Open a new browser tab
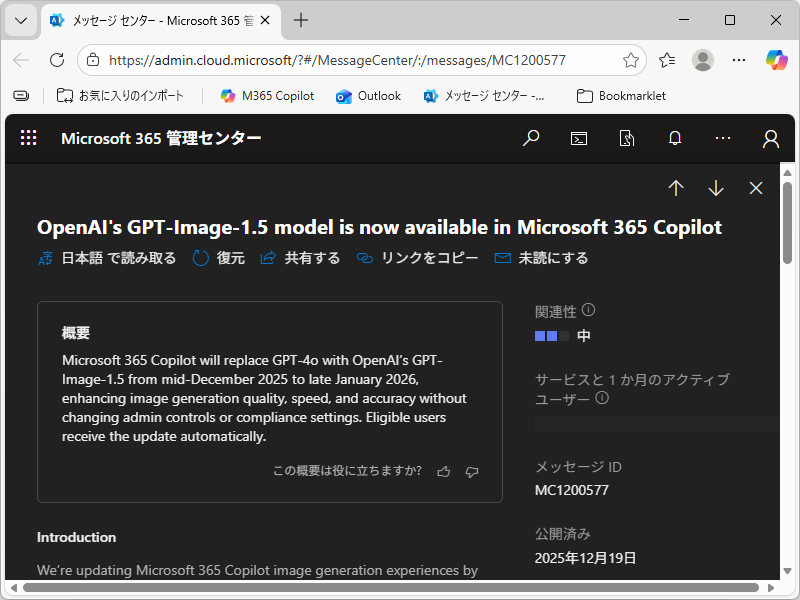Viewport: 800px width, 600px height. 301,20
